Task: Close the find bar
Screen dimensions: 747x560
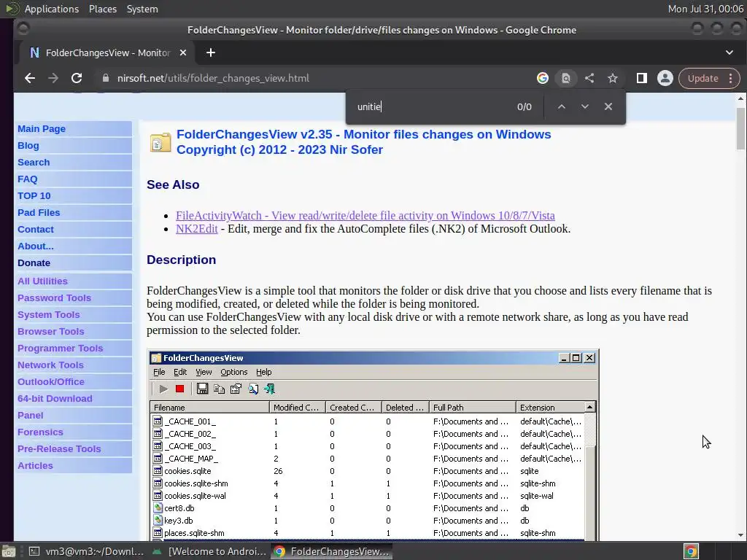Action: pyautogui.click(x=608, y=106)
